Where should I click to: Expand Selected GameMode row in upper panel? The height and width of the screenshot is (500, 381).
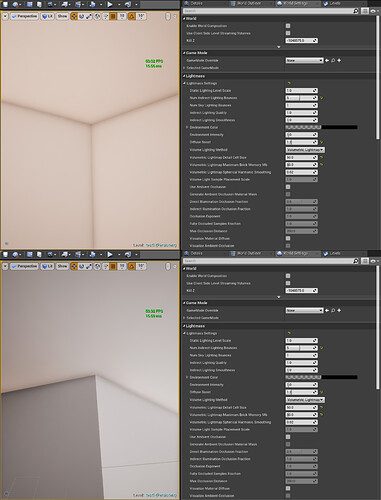[184, 68]
